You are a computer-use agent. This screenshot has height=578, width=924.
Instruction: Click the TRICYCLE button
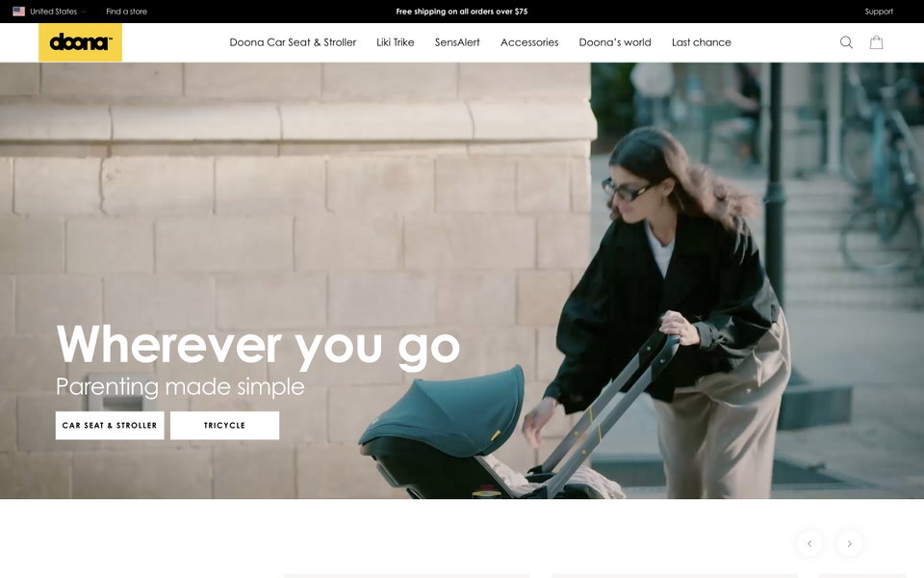click(x=224, y=425)
